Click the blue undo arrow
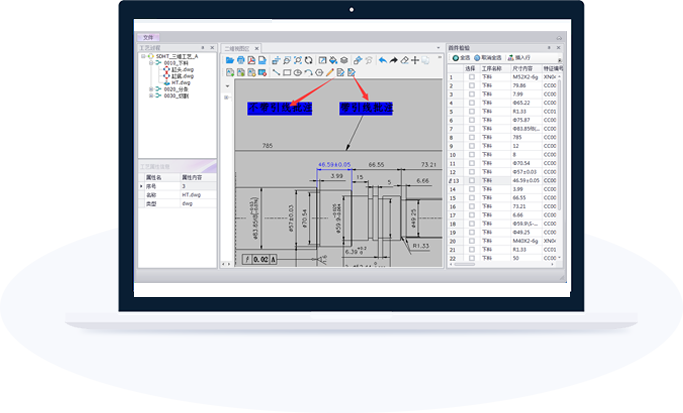The height and width of the screenshot is (413, 683). tap(383, 60)
